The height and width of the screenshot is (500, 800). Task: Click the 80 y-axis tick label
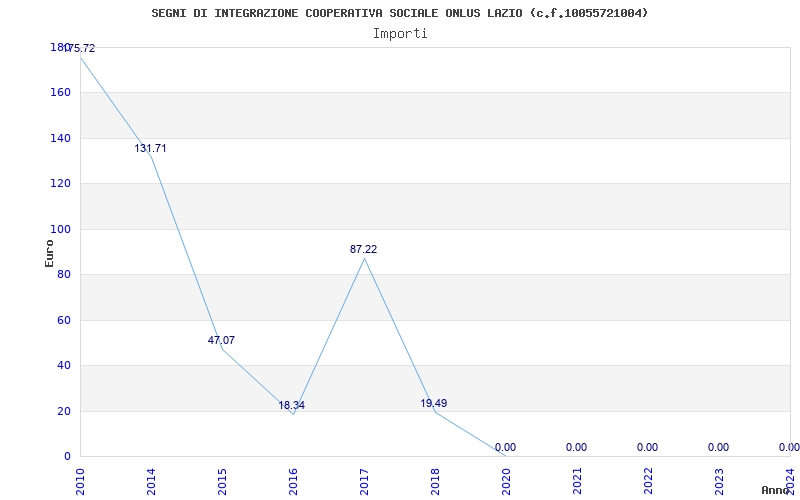coord(64,274)
